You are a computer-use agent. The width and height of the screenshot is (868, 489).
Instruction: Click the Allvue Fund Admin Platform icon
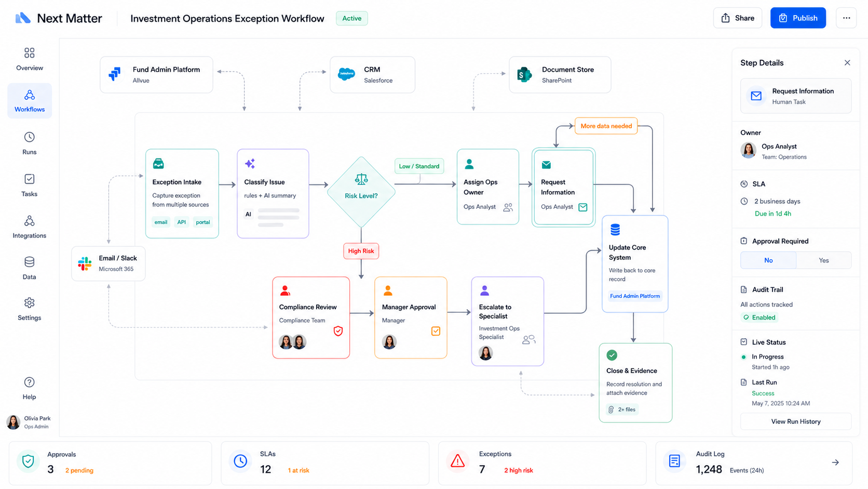pos(115,74)
